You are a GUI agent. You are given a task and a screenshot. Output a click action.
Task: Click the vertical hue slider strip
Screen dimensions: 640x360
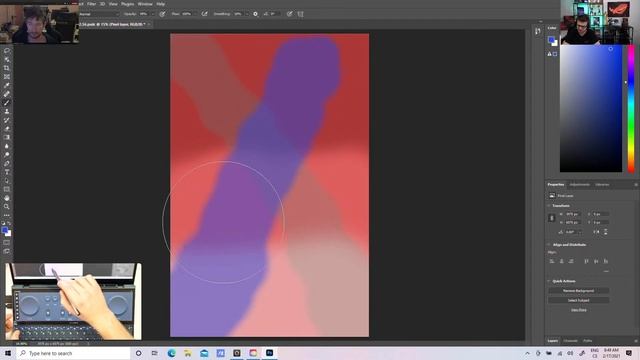[631, 108]
